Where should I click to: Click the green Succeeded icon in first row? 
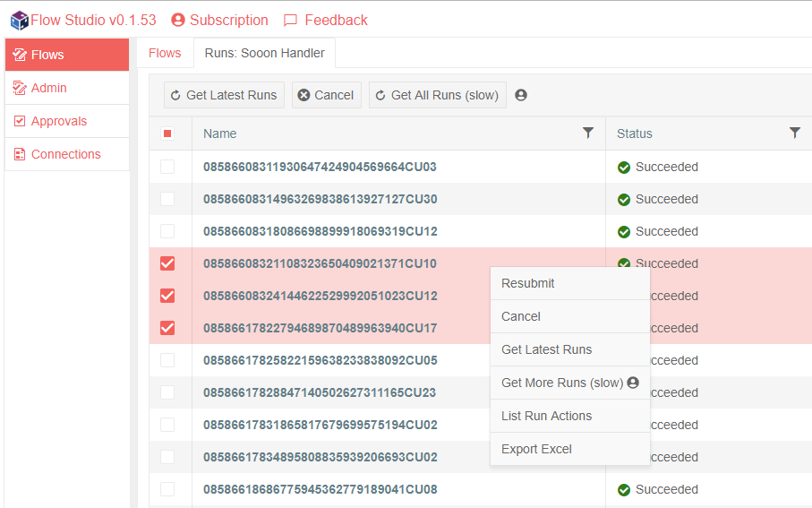(624, 168)
